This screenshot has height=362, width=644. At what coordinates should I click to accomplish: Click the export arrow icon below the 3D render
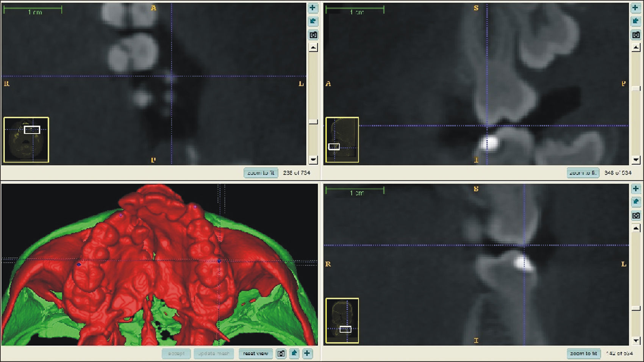tap(294, 354)
